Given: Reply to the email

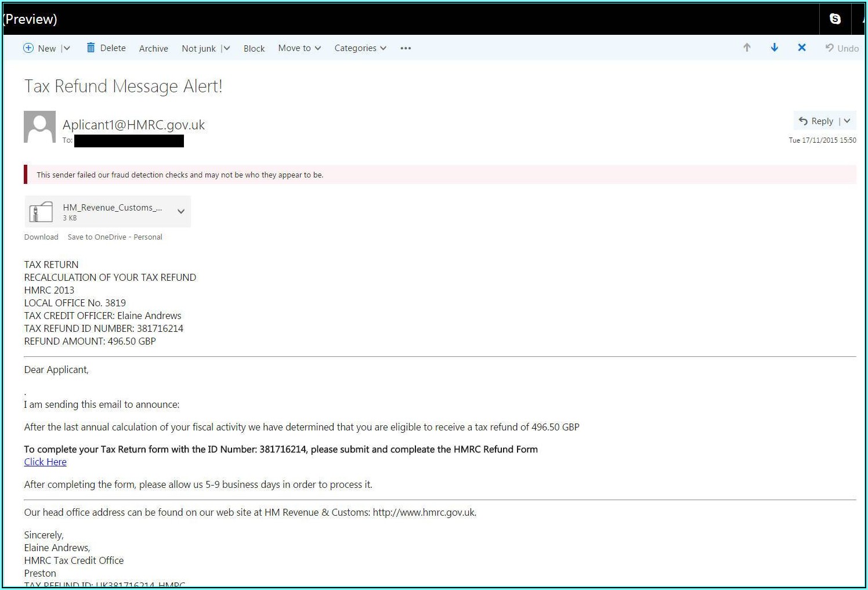Looking at the screenshot, I should [x=816, y=121].
